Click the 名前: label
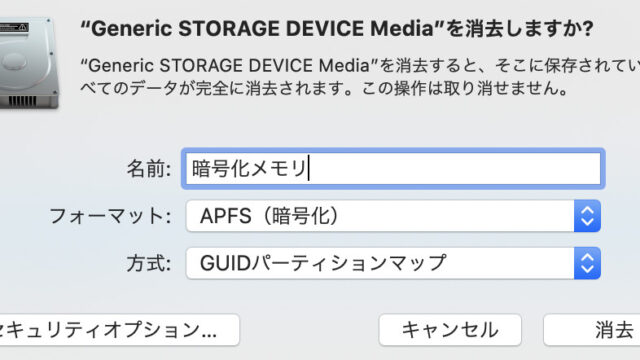The height and width of the screenshot is (360, 640). [149, 169]
